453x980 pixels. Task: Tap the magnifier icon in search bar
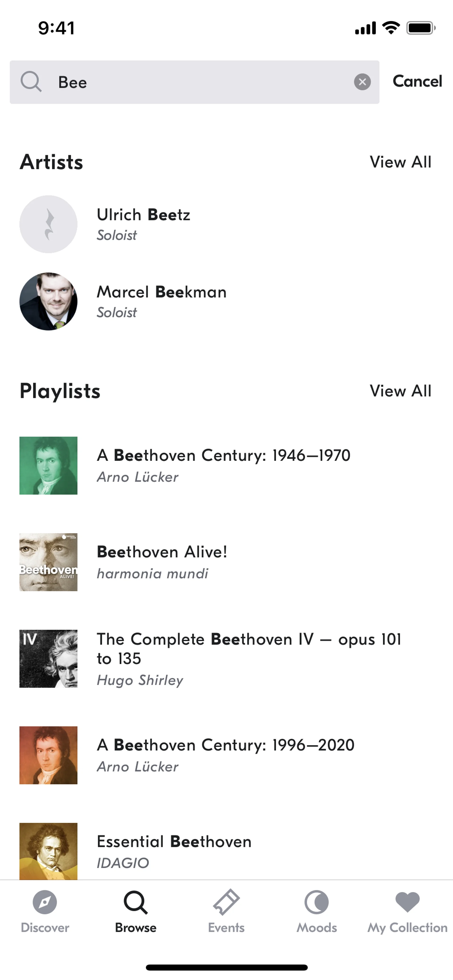click(31, 82)
